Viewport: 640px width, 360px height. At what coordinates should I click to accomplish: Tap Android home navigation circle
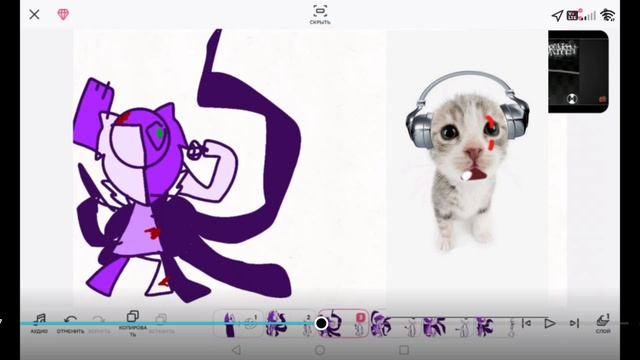[320, 350]
